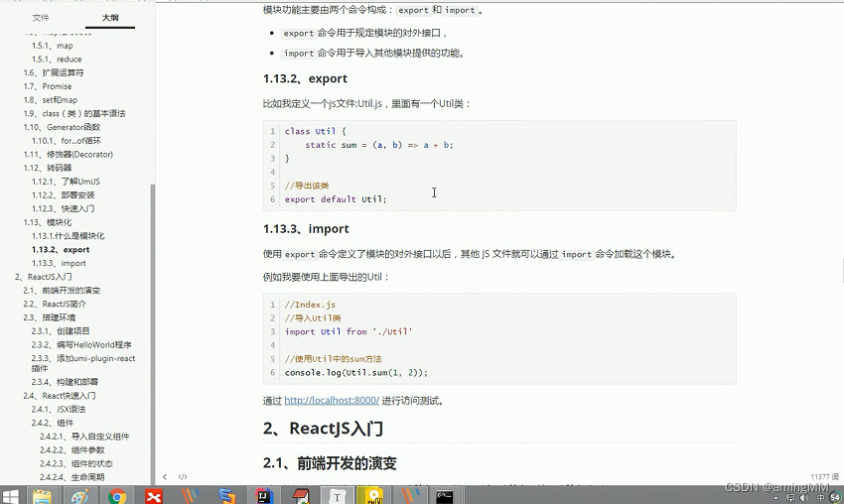Open 2.4.1、JSX语法 in outline
This screenshot has height=504, width=844.
click(x=59, y=409)
